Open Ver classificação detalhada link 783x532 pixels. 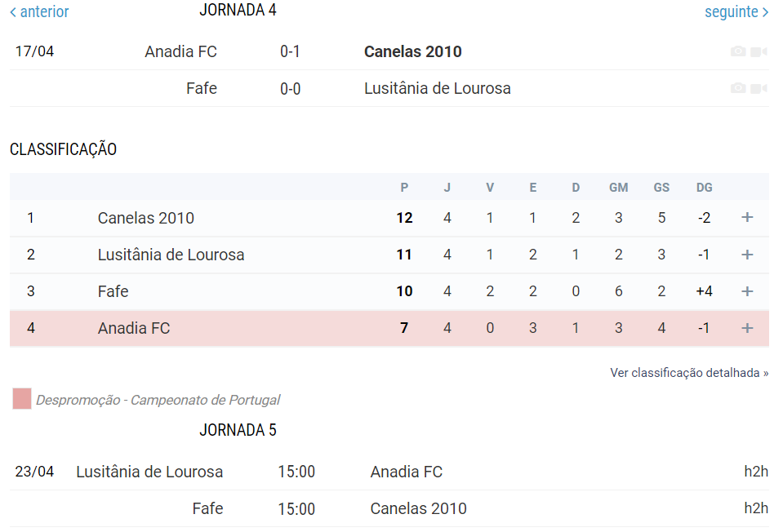click(x=689, y=373)
